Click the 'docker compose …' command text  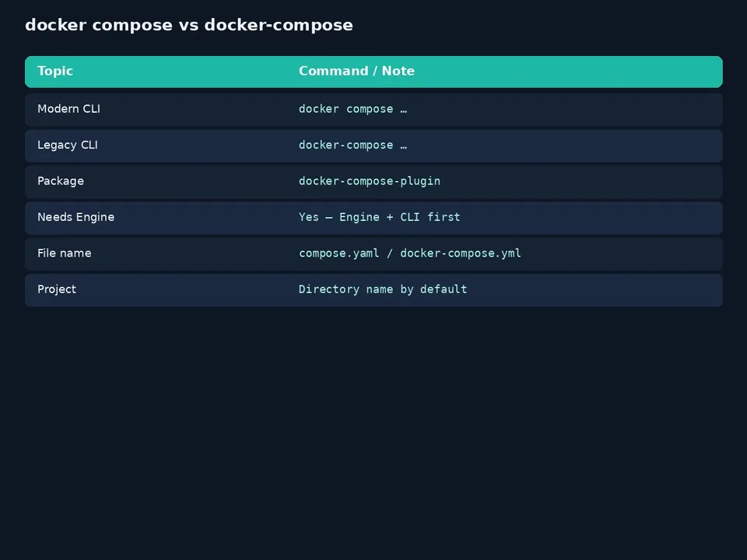click(x=353, y=109)
